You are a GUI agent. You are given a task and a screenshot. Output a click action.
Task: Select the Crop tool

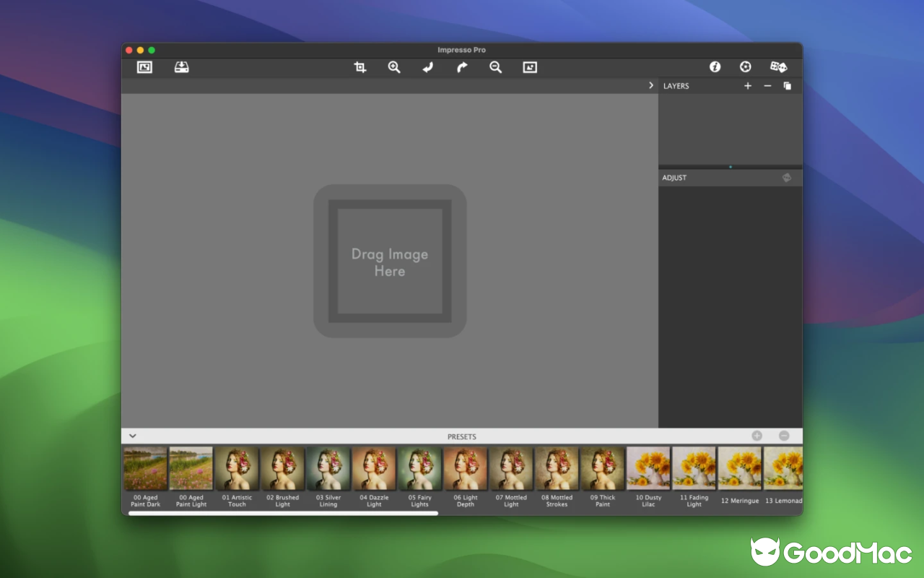pyautogui.click(x=359, y=66)
